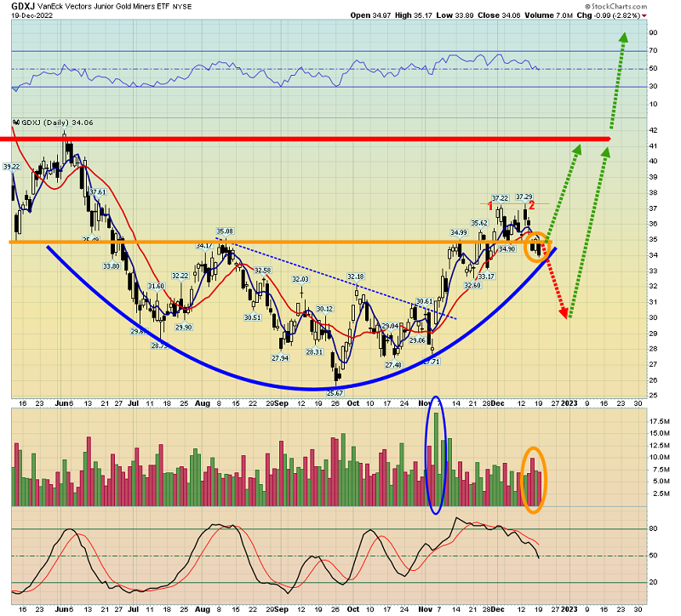Click the 39.22 price label
The width and height of the screenshot is (681, 616).
coord(12,167)
